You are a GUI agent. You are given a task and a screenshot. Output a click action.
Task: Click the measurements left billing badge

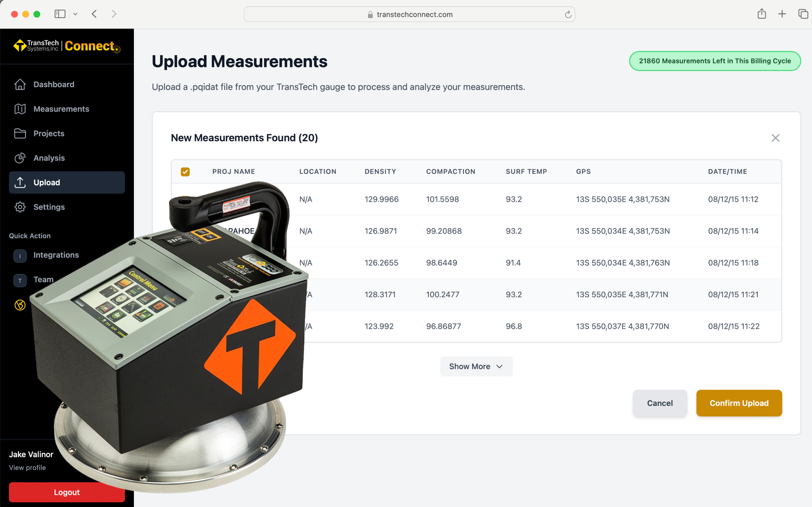click(x=715, y=61)
